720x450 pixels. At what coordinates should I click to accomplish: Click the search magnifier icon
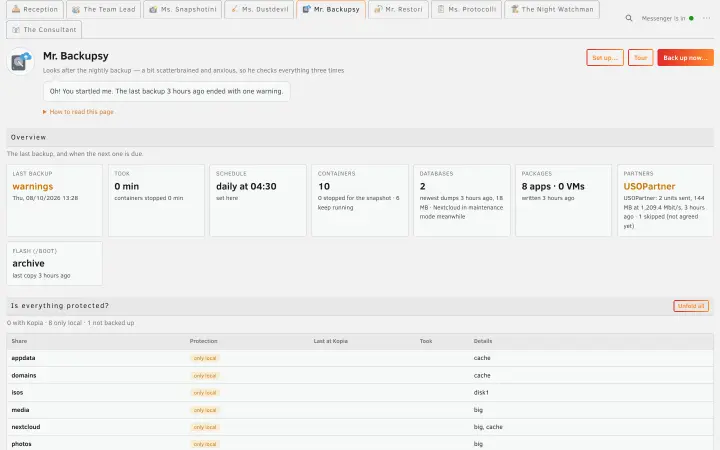pyautogui.click(x=629, y=18)
